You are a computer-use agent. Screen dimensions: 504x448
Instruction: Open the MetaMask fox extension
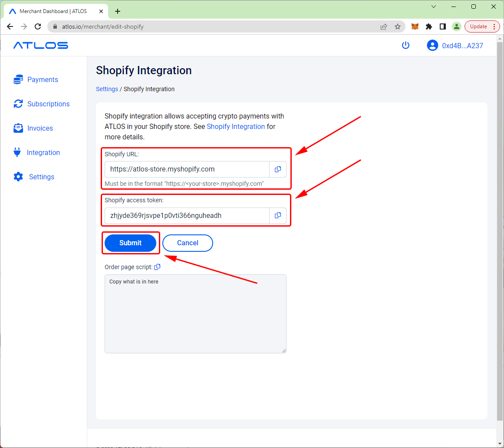click(415, 26)
